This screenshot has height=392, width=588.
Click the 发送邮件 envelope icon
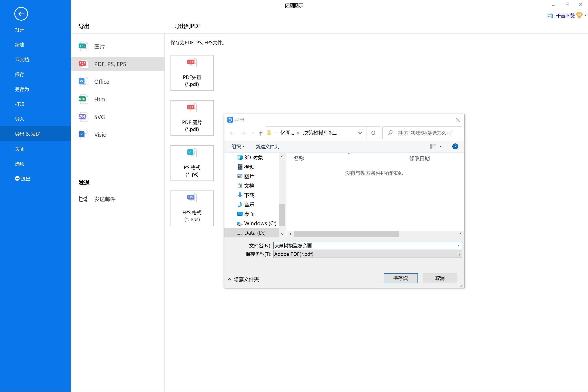[x=83, y=199]
